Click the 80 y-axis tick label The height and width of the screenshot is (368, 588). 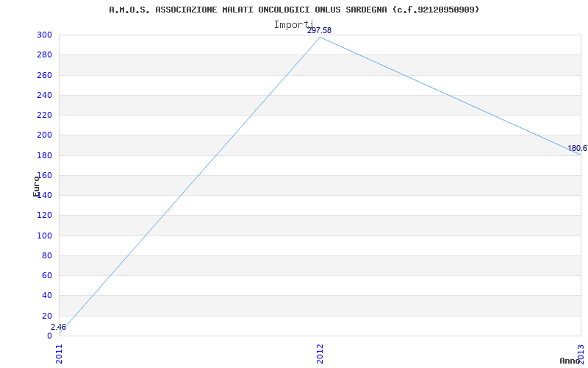(x=46, y=255)
